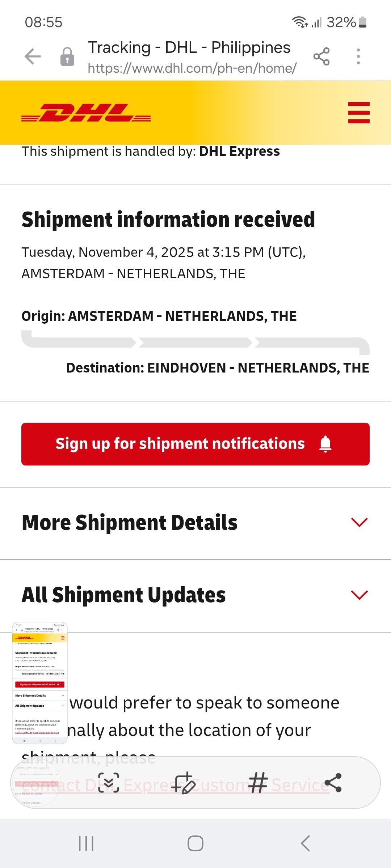Tap the share icon beside the URL
Screen dimensions: 391x868
[x=321, y=56]
